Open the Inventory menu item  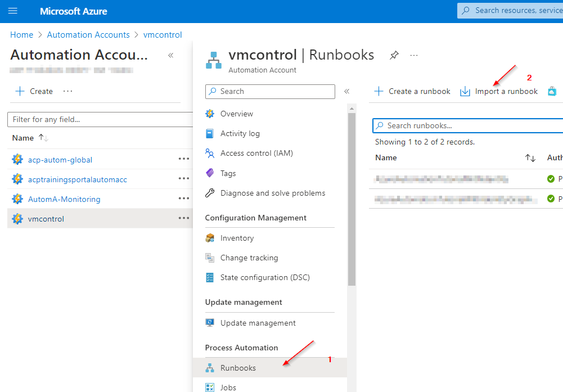237,238
